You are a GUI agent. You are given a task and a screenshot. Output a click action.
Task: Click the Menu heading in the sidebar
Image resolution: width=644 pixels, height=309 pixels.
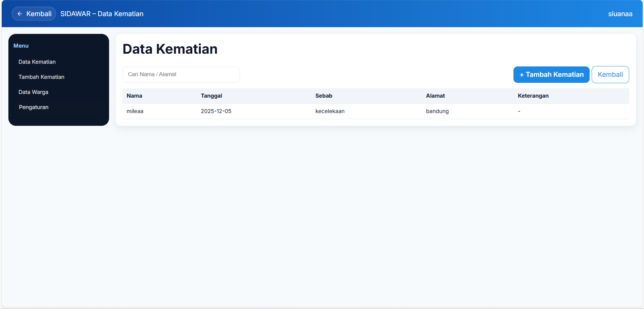[21, 46]
